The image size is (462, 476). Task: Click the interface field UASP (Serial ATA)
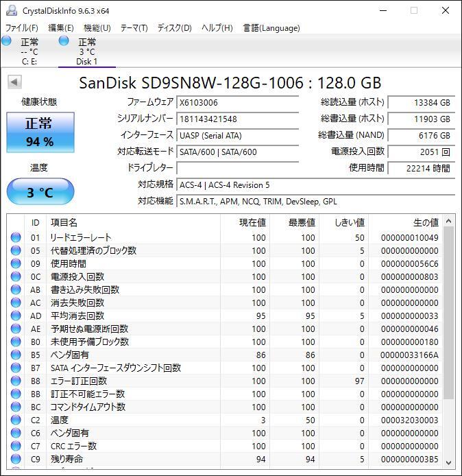[238, 135]
